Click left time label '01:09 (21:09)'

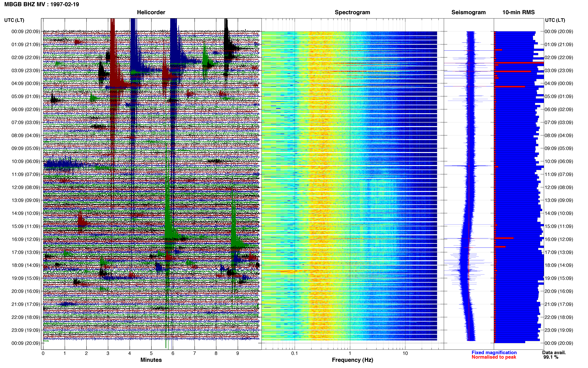click(x=26, y=45)
